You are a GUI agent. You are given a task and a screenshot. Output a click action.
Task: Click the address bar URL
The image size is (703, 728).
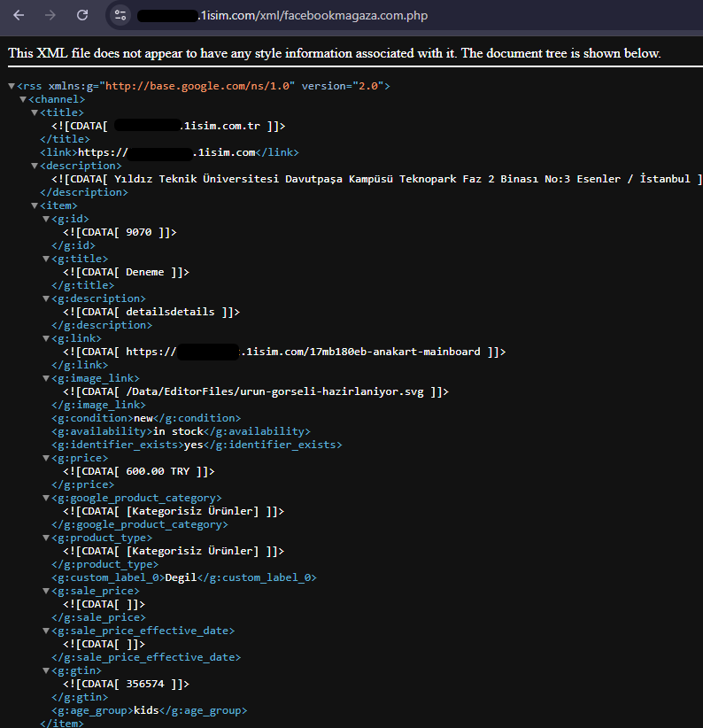[282, 16]
